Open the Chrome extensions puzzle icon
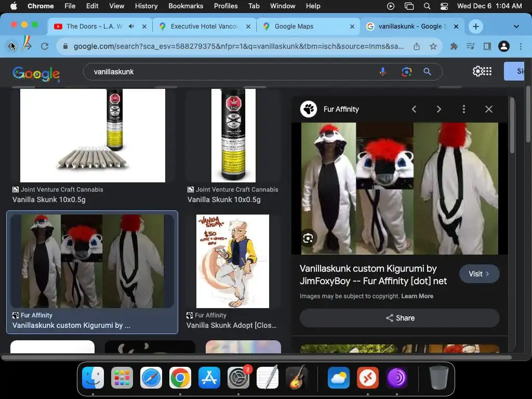532x399 pixels. pyautogui.click(x=454, y=46)
